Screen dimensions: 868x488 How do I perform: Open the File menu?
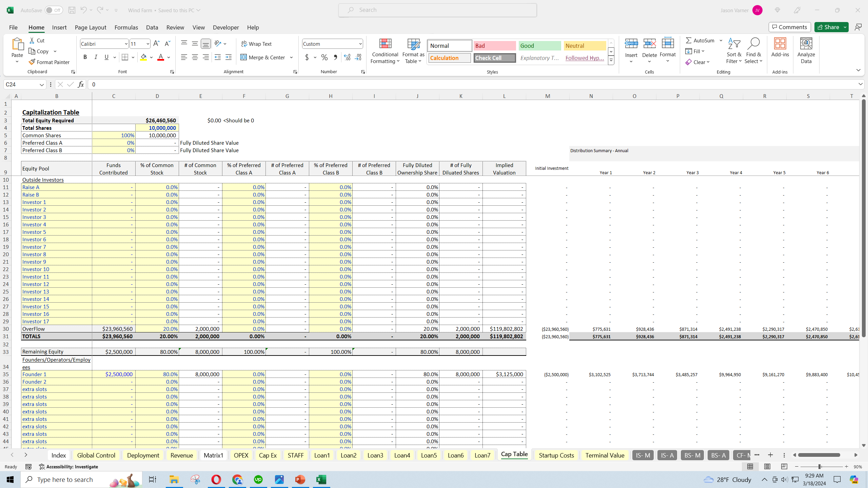(x=13, y=27)
